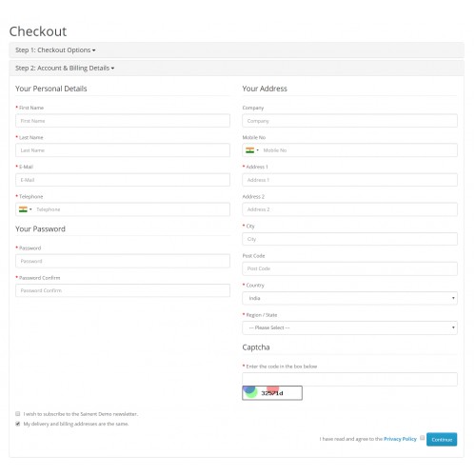Image resolution: width=476 pixels, height=476 pixels.
Task: Click the India flag in Telephone field
Action: (23, 209)
